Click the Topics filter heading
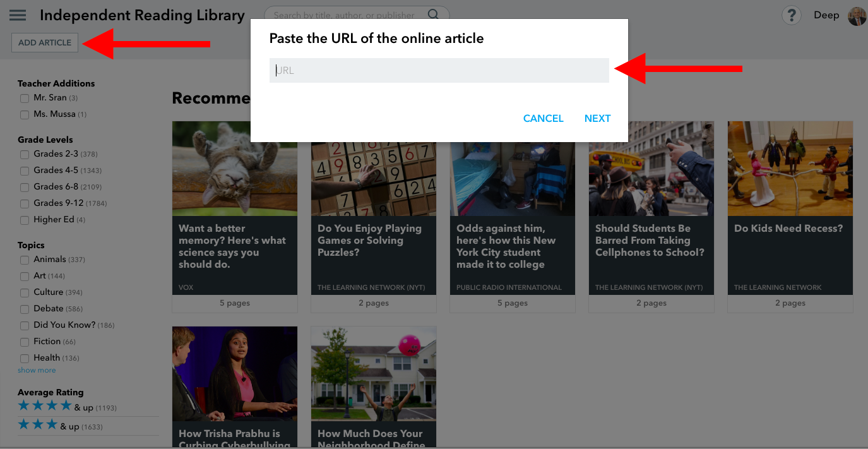868x449 pixels. [31, 245]
